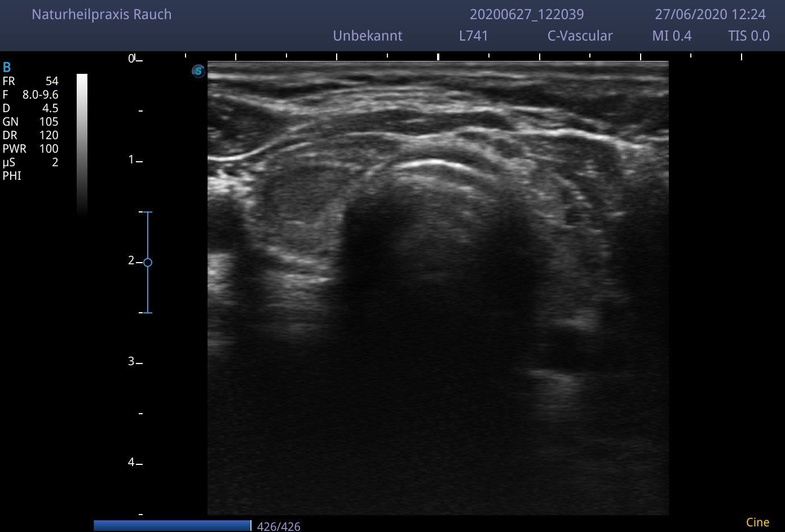Image resolution: width=785 pixels, height=532 pixels.
Task: Click the grayscale map bar
Action: (x=82, y=144)
